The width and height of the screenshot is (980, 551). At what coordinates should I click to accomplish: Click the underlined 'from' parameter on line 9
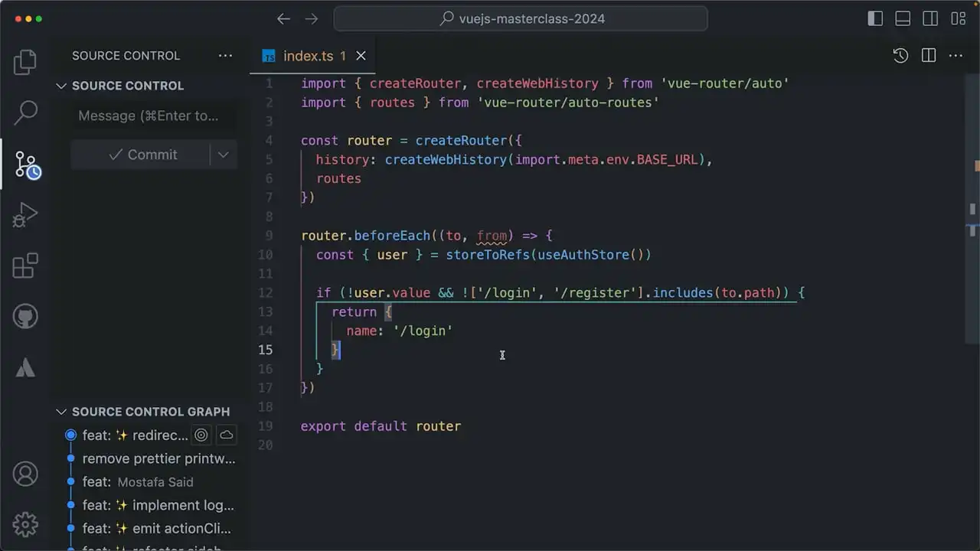(x=492, y=236)
